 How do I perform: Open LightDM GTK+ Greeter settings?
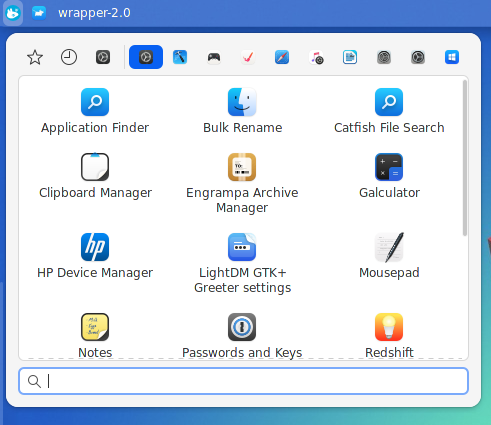click(x=242, y=263)
